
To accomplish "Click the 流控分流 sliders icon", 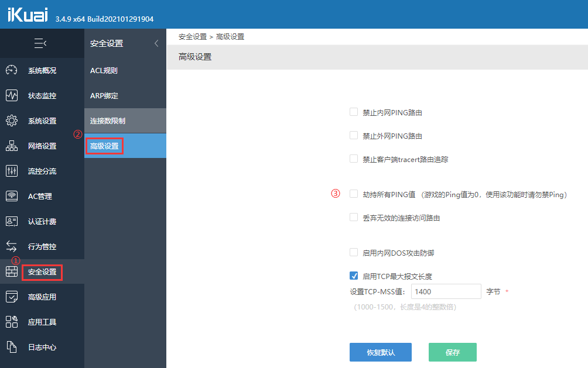I will click(x=12, y=171).
